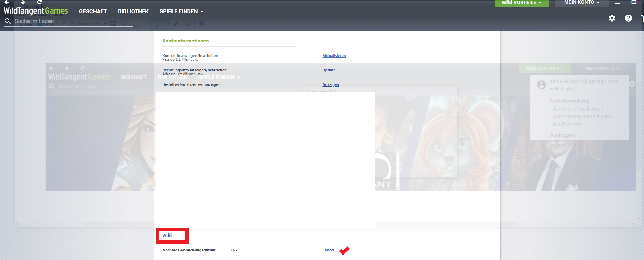Switch to the BIBLIOTHEK tab
644x260 pixels.
tap(133, 11)
